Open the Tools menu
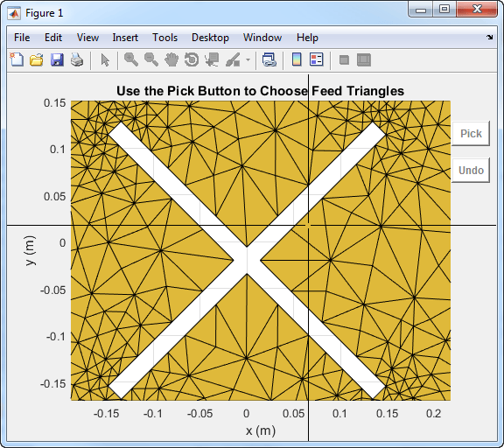The width and height of the screenshot is (504, 448). 164,38
